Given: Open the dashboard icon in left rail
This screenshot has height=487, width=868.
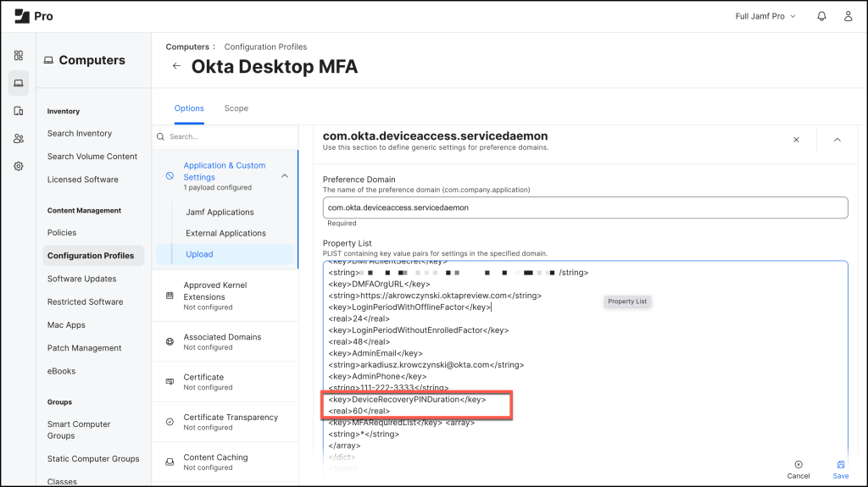Looking at the screenshot, I should click(19, 56).
